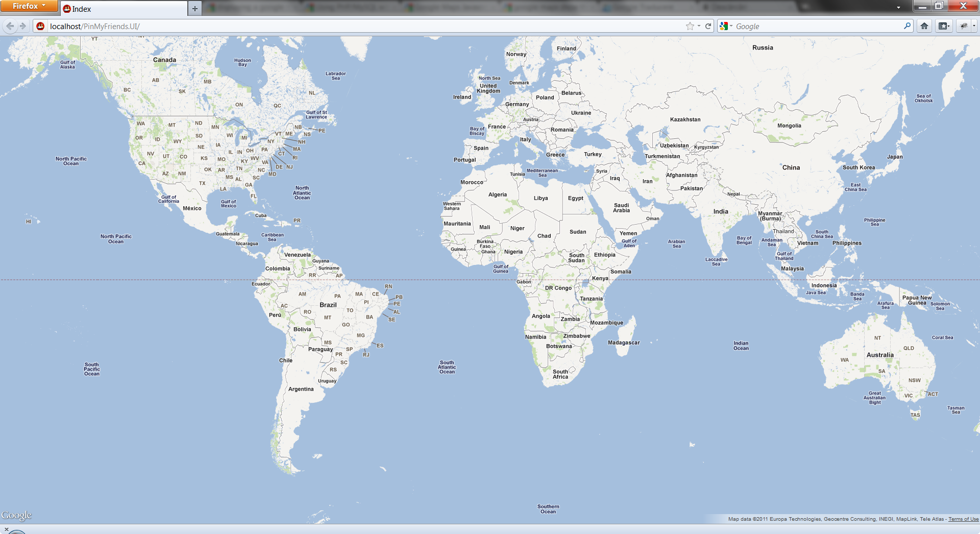The width and height of the screenshot is (980, 534).
Task: Expand the Firebug dropdown arrow
Action: (x=974, y=26)
